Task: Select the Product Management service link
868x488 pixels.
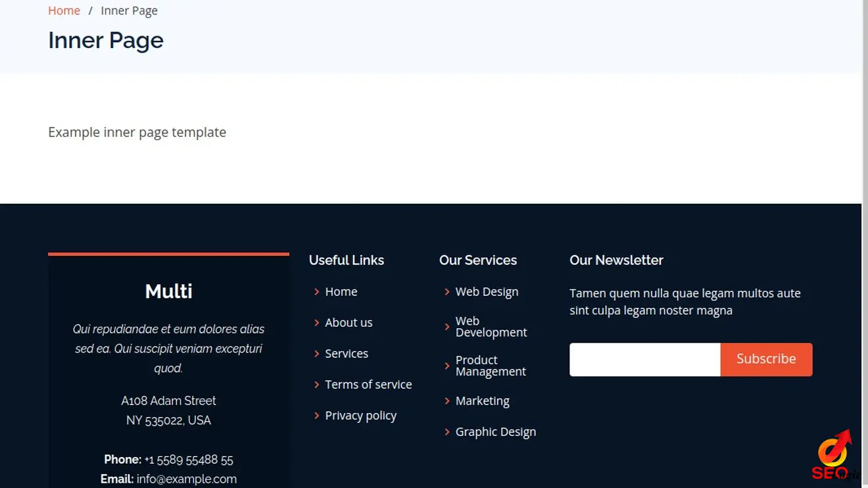Action: pyautogui.click(x=491, y=366)
